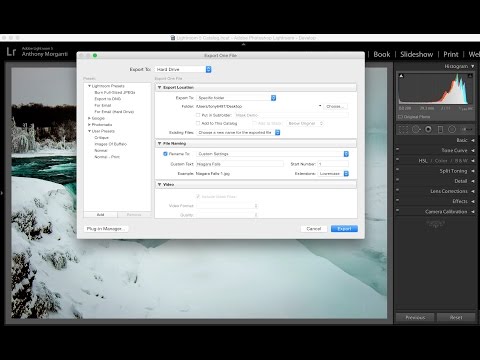Click the Previous button in Develop
480x360 pixels.
415,317
